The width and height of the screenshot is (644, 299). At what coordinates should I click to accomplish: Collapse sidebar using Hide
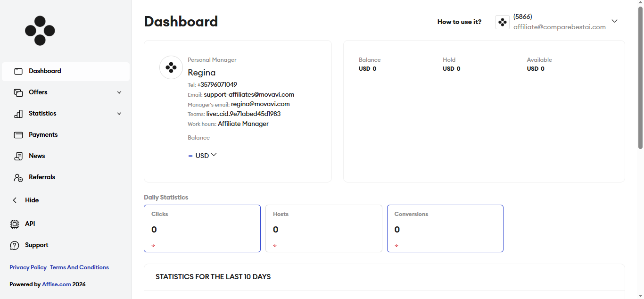[x=25, y=200]
